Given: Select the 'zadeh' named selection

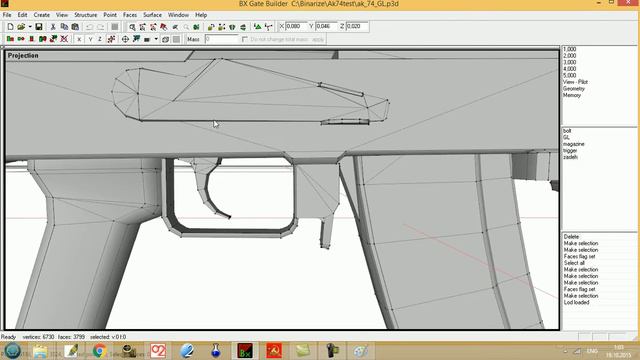Looking at the screenshot, I should (x=570, y=157).
